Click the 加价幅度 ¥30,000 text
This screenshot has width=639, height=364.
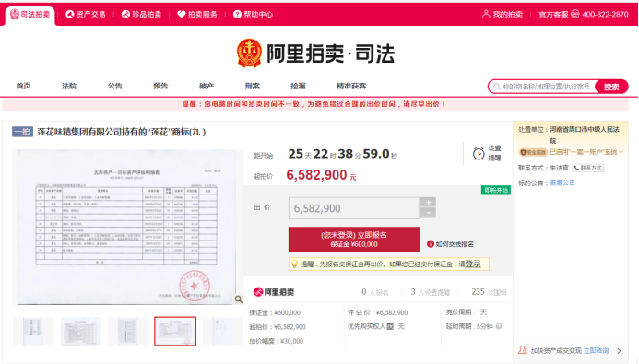click(277, 341)
